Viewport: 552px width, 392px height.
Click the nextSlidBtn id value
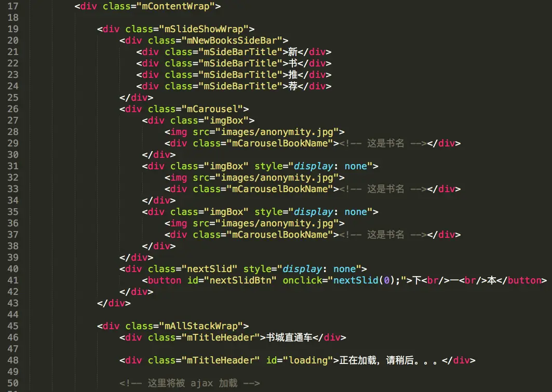coord(240,280)
